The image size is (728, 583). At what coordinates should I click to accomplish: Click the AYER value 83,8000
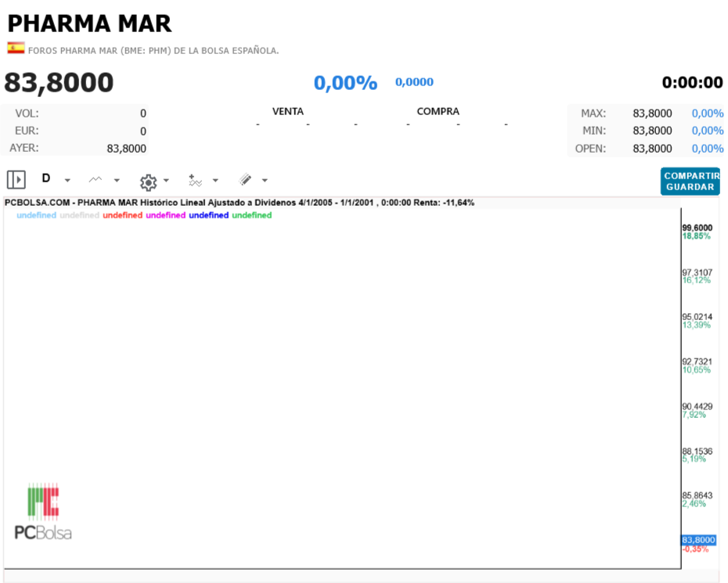(x=126, y=149)
